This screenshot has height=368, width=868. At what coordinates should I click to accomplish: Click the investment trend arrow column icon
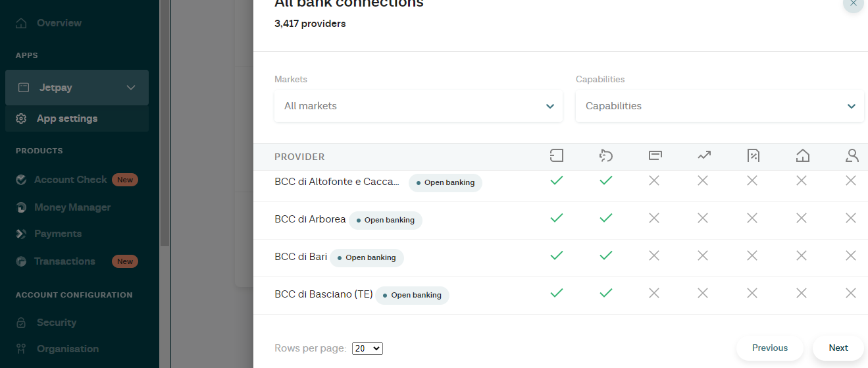point(704,156)
